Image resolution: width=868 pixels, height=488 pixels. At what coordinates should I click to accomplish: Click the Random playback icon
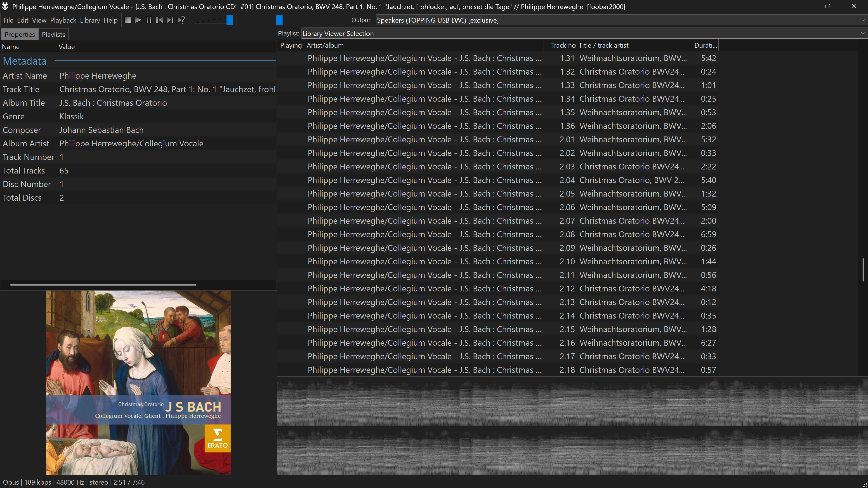[181, 20]
